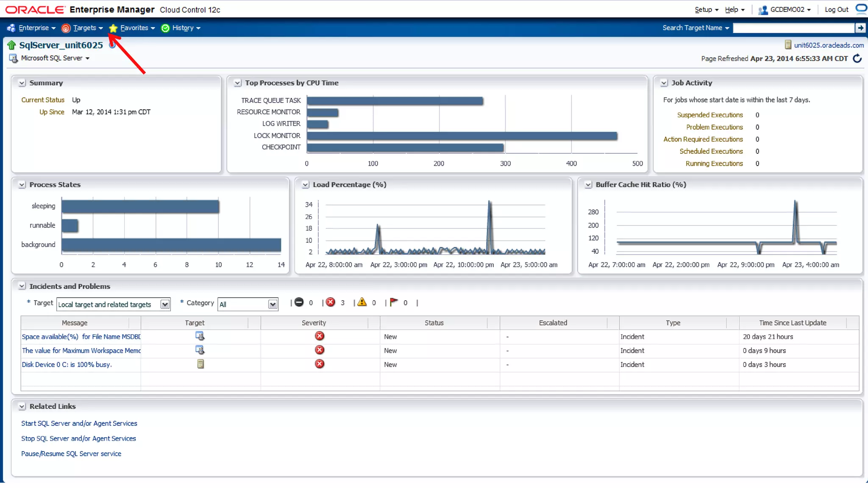868x488 pixels.
Task: Collapse the Job Activity panel
Action: tap(664, 83)
